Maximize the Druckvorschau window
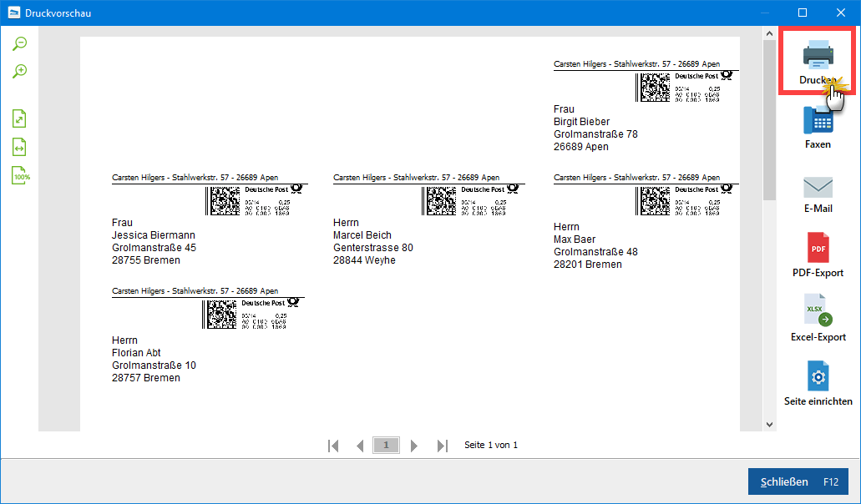Screen dimensions: 861x504 803,13
